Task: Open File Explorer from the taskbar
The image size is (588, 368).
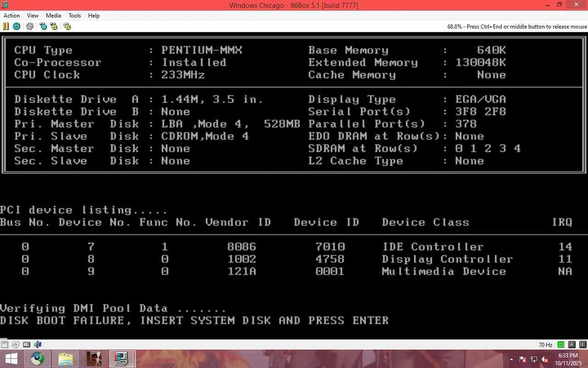Action: (x=66, y=359)
